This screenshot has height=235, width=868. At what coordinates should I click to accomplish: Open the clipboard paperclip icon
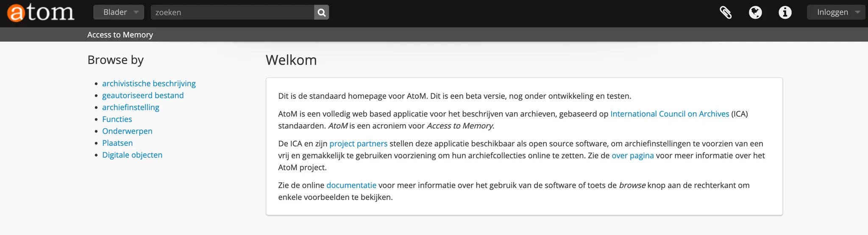pyautogui.click(x=726, y=12)
